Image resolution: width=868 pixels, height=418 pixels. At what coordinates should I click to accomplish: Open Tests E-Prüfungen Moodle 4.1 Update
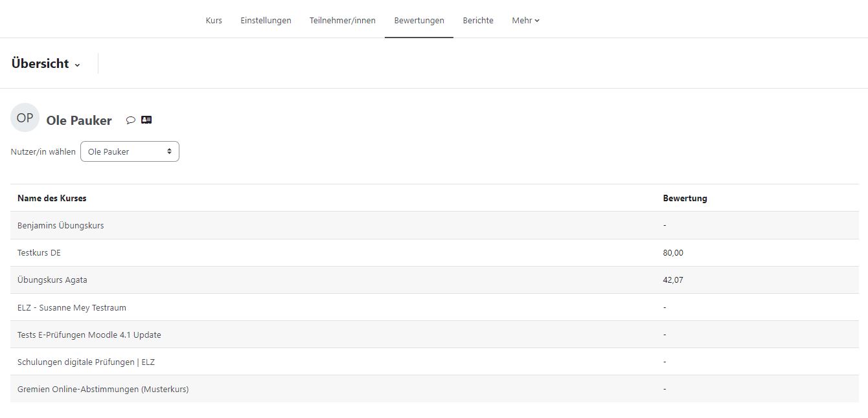[x=89, y=335]
